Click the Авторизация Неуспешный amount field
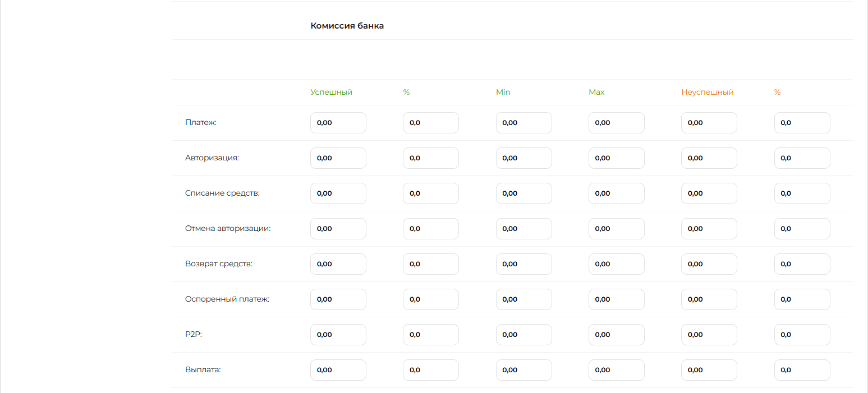 709,158
